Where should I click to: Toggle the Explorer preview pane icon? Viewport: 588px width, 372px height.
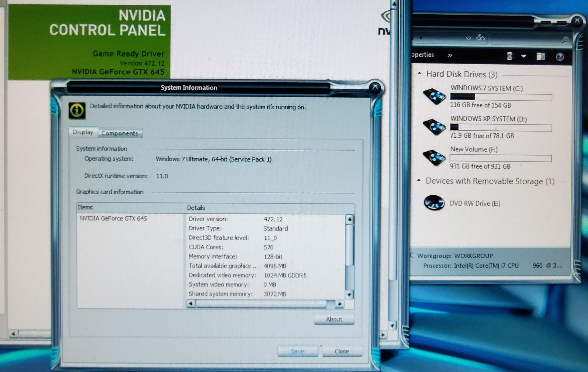point(541,56)
